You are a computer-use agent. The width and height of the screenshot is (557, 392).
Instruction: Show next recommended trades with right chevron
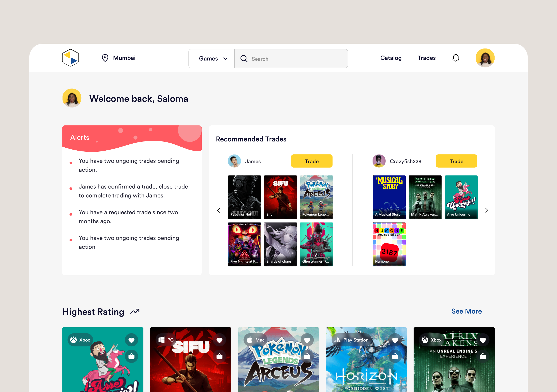click(486, 210)
